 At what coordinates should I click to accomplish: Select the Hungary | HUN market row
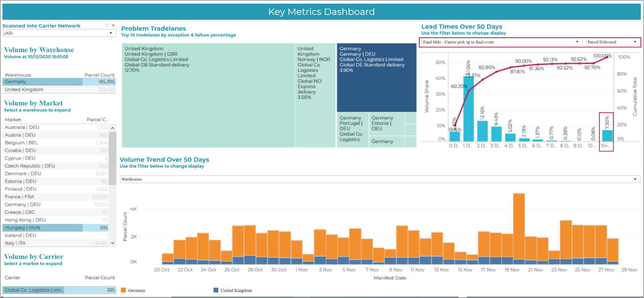(56, 228)
